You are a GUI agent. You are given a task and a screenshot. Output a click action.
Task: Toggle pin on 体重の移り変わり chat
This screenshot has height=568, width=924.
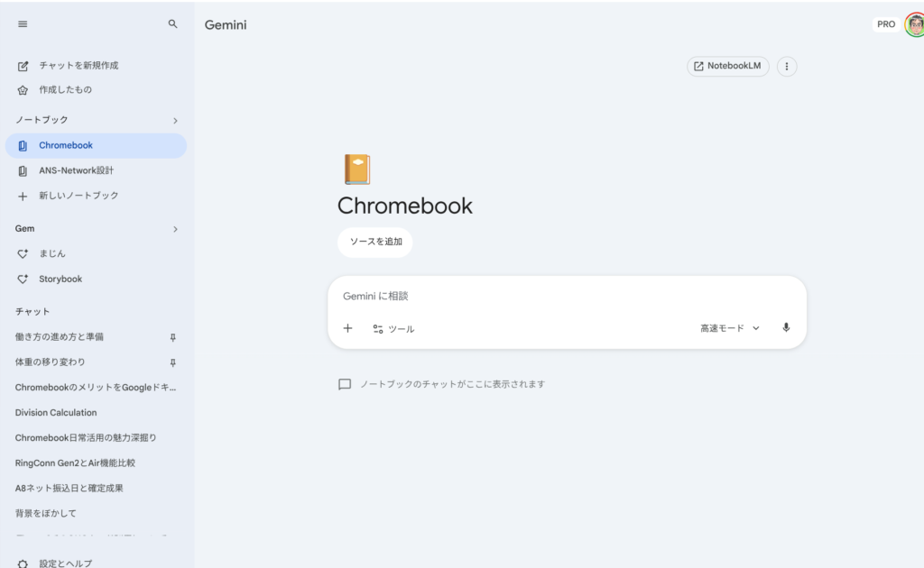tap(173, 362)
